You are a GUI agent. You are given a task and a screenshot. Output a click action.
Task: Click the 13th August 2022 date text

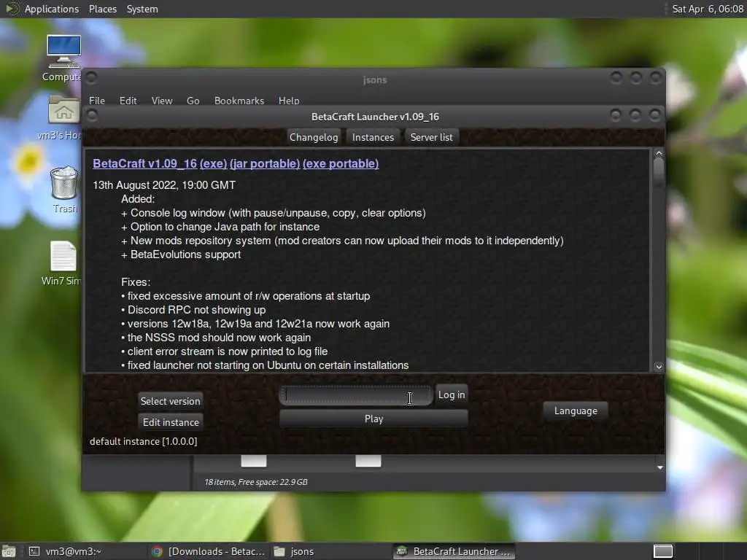[164, 184]
